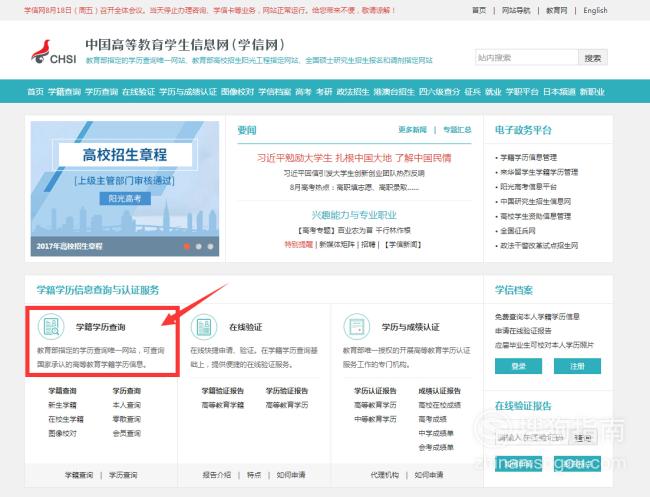Open English version link in the top bar

[x=595, y=10]
